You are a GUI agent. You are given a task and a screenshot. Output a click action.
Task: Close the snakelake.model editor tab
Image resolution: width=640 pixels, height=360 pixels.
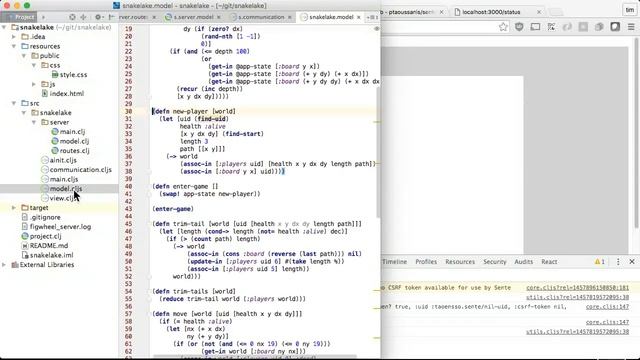point(359,17)
